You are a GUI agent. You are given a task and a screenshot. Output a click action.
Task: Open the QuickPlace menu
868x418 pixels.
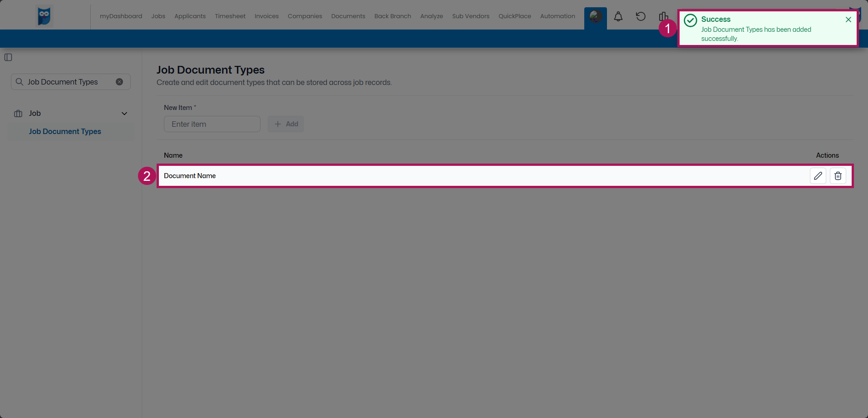click(x=515, y=16)
